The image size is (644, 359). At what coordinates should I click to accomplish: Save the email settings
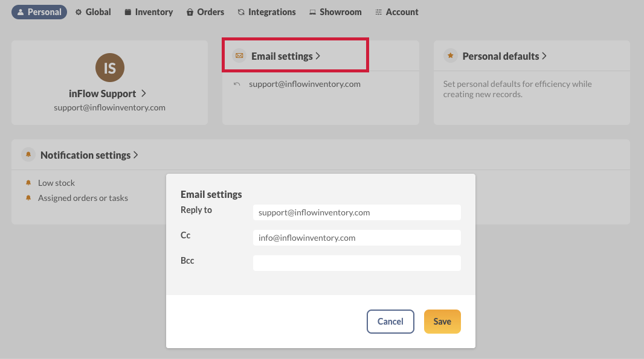pos(442,321)
